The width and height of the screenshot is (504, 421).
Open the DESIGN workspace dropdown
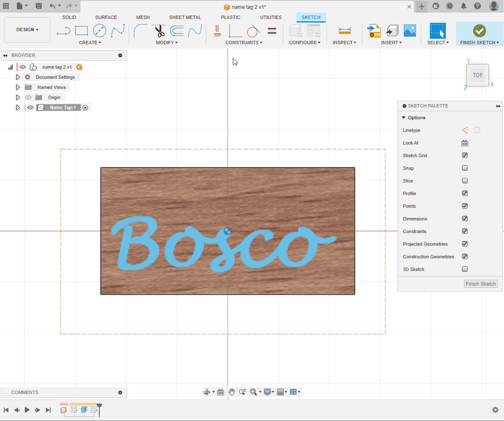(x=27, y=30)
